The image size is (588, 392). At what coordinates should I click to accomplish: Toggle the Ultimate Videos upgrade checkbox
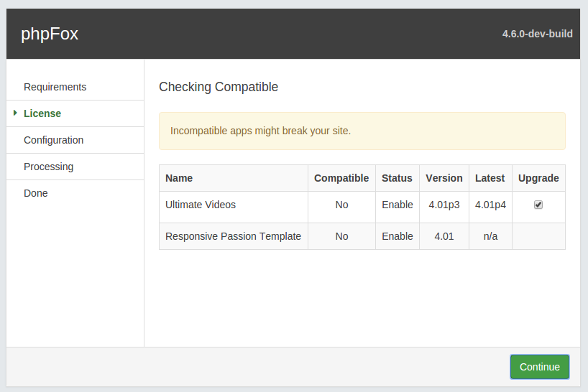(x=538, y=205)
